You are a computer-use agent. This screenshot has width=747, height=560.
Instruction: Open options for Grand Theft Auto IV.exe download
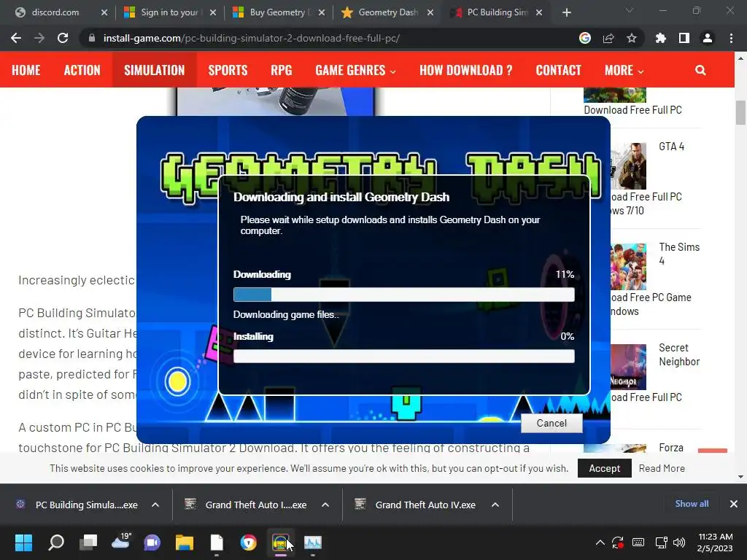[495, 505]
